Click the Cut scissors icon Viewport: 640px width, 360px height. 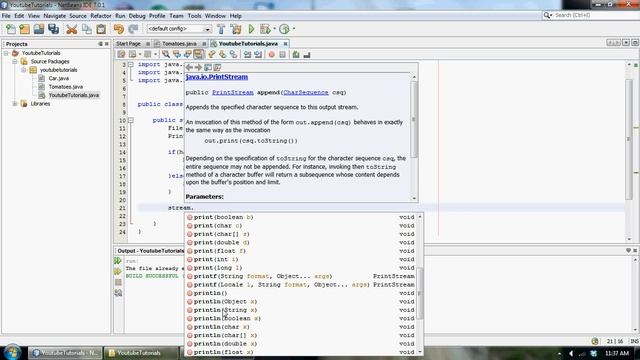click(x=72, y=29)
